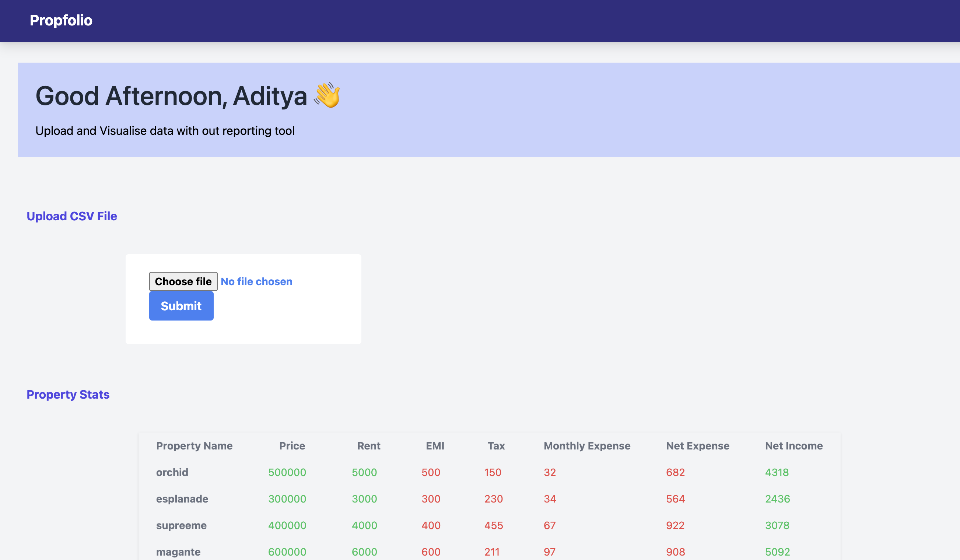Image resolution: width=960 pixels, height=560 pixels.
Task: Click the price value 400000
Action: 287,526
